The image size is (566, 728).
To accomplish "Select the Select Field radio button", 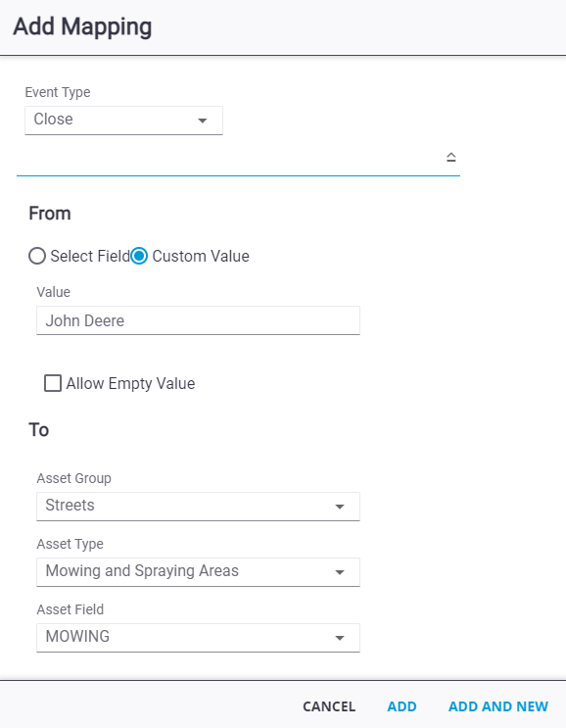I will click(37, 256).
